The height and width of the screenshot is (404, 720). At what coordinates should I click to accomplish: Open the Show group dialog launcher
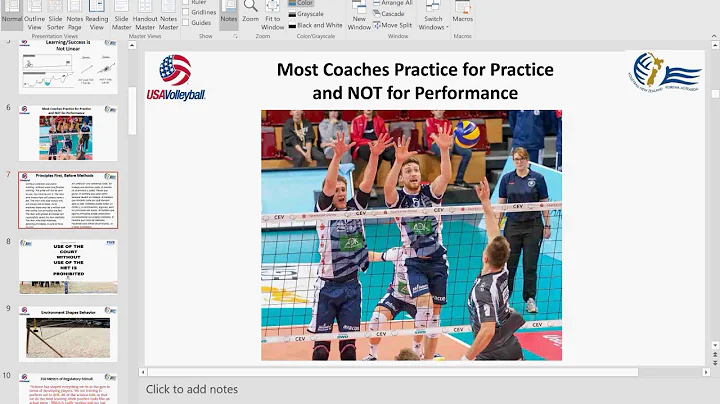[x=236, y=36]
